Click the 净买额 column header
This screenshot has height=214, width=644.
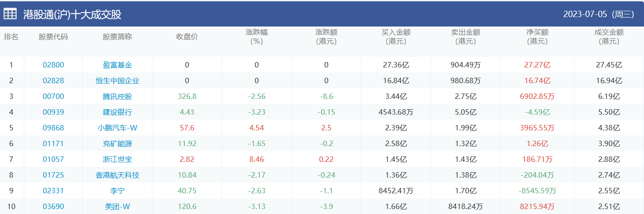pyautogui.click(x=537, y=36)
